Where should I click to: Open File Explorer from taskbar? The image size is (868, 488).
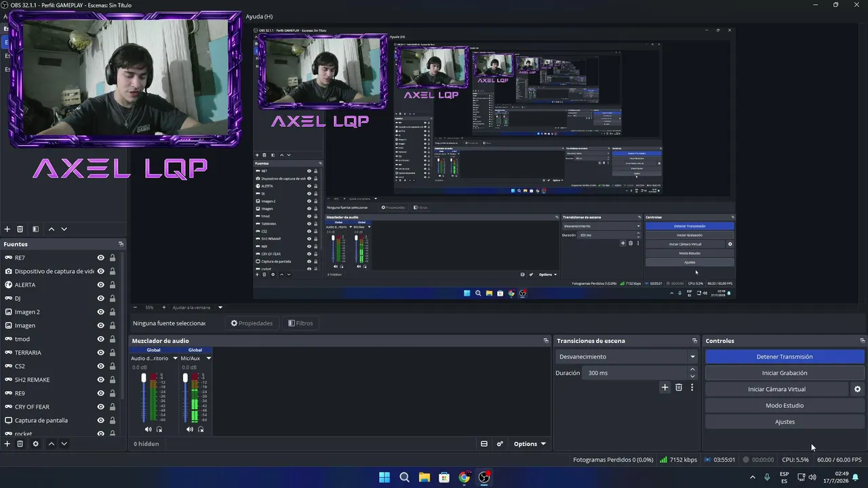pyautogui.click(x=425, y=477)
